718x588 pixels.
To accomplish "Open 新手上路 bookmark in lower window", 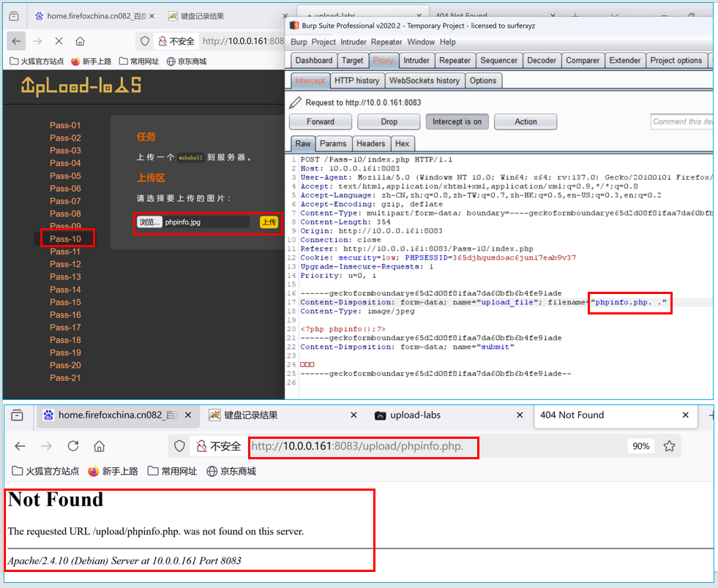I will click(113, 471).
